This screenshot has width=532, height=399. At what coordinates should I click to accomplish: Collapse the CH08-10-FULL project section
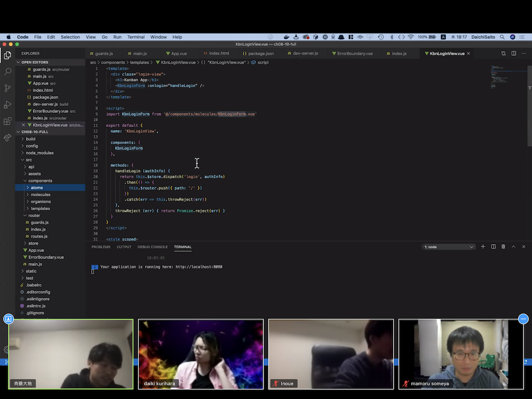coord(50,132)
